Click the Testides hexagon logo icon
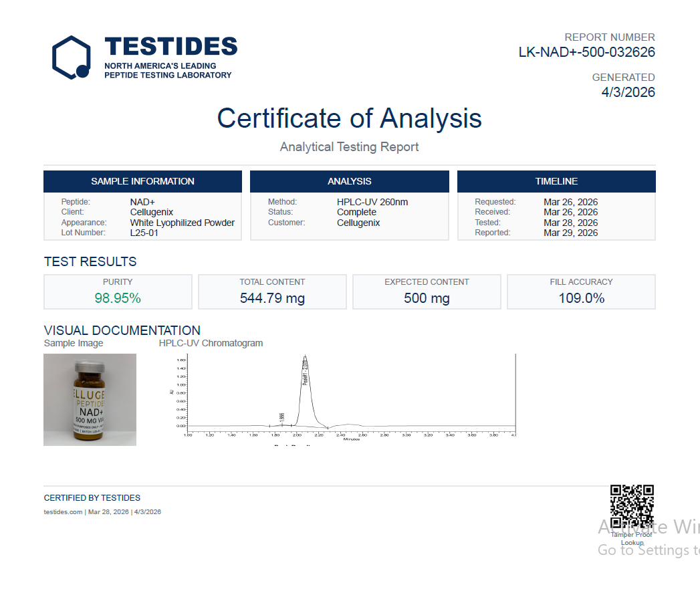This screenshot has height=589, width=700. coord(72,57)
